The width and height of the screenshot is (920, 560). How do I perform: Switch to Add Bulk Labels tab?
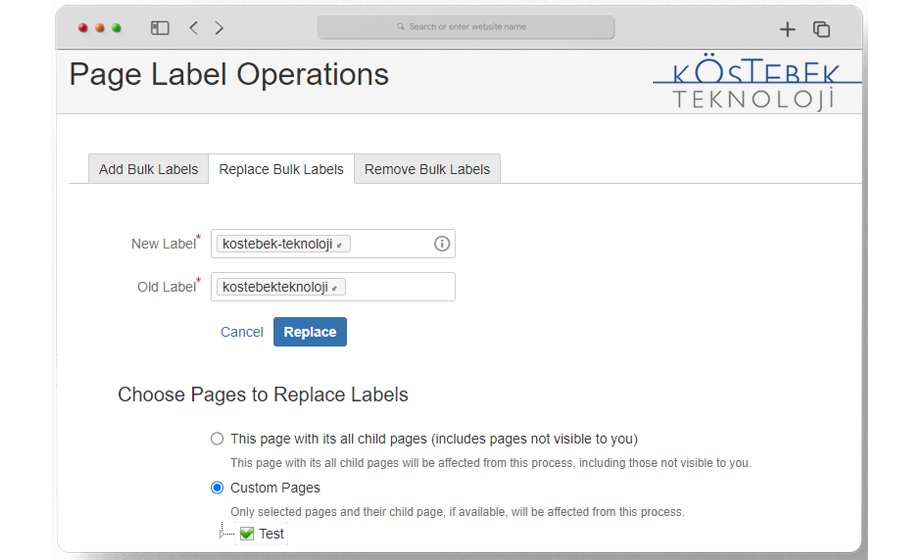(x=148, y=169)
